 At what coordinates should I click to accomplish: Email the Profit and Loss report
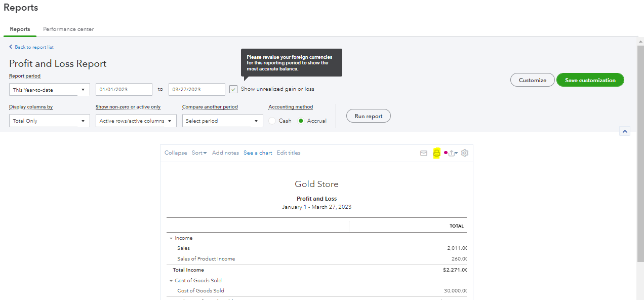coord(424,153)
